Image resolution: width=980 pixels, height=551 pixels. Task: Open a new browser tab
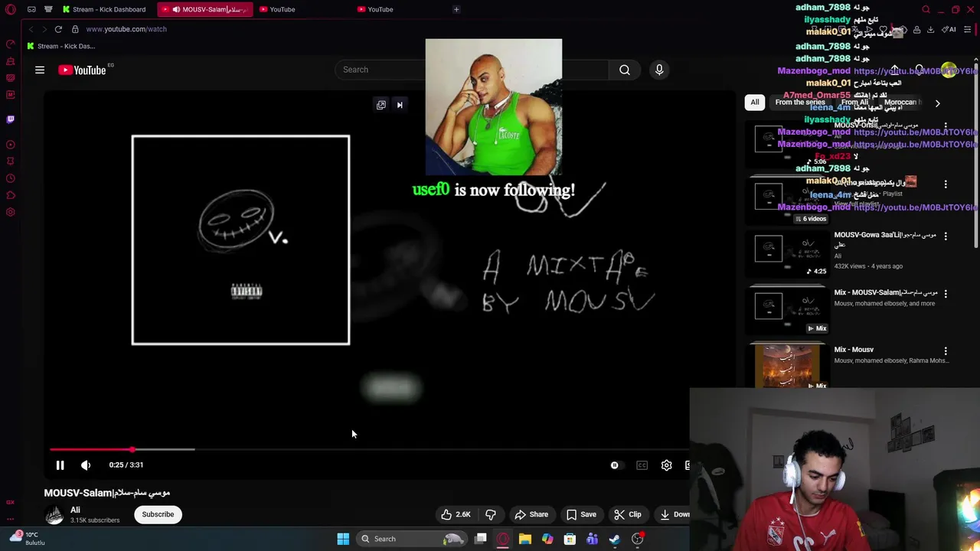click(x=456, y=9)
